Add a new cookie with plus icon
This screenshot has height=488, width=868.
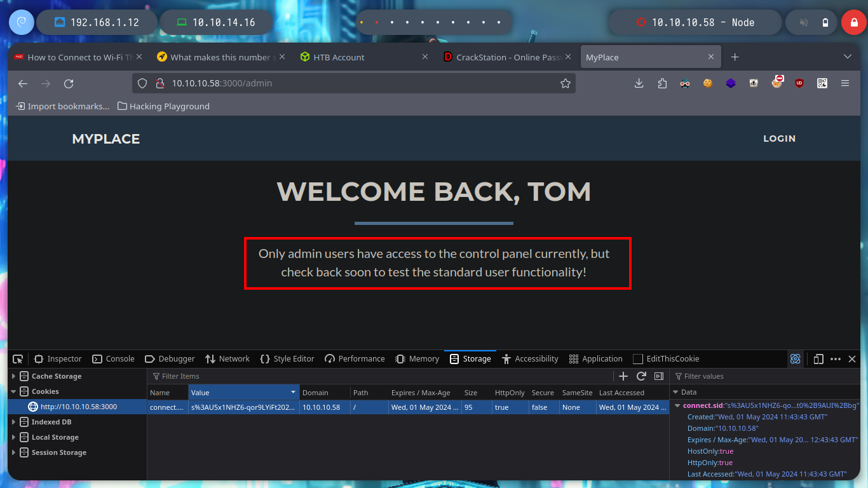(x=623, y=376)
